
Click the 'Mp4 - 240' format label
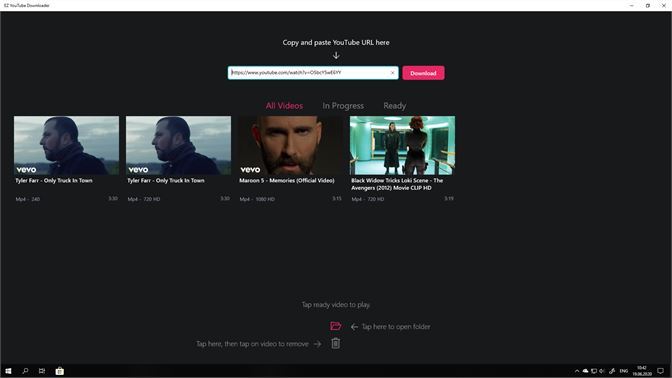coord(27,199)
